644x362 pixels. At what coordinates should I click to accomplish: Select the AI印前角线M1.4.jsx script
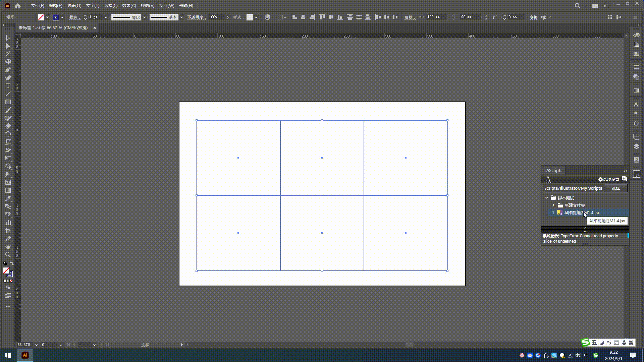(x=581, y=213)
